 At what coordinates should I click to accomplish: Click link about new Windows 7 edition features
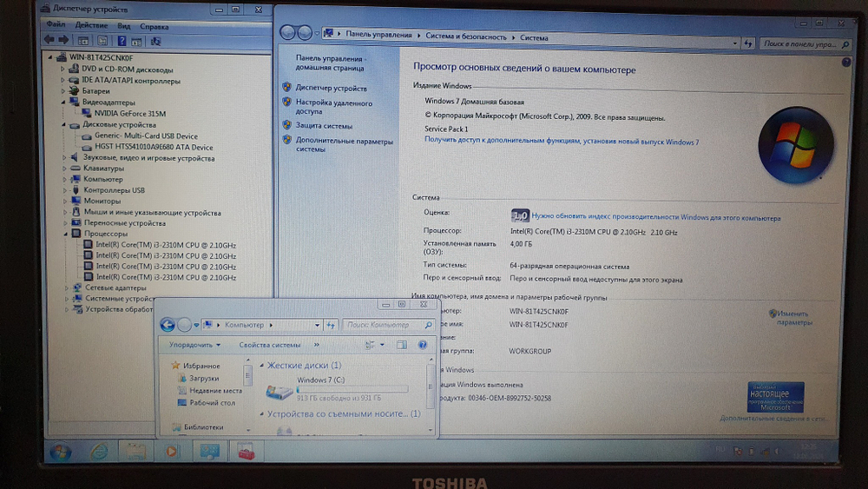[562, 141]
